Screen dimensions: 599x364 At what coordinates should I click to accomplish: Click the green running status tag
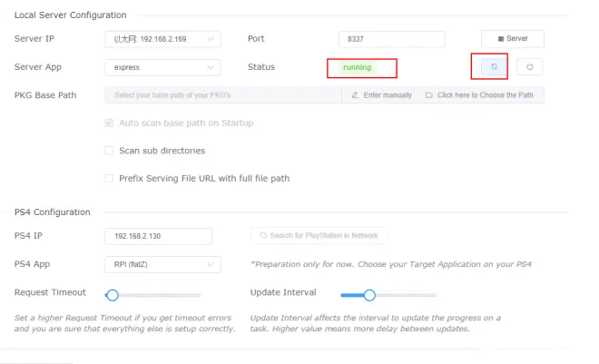[x=358, y=67]
